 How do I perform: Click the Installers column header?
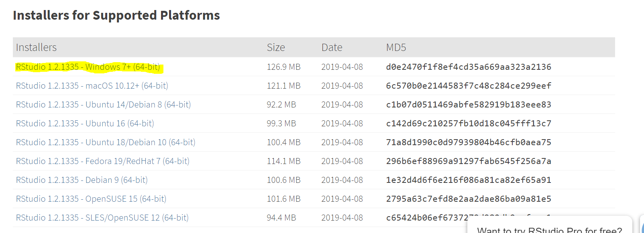click(36, 48)
